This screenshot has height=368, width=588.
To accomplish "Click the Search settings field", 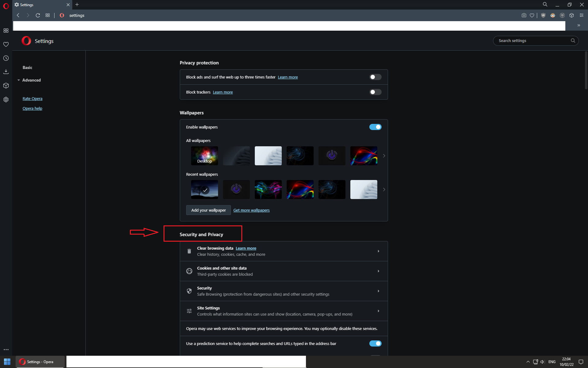I will [536, 40].
